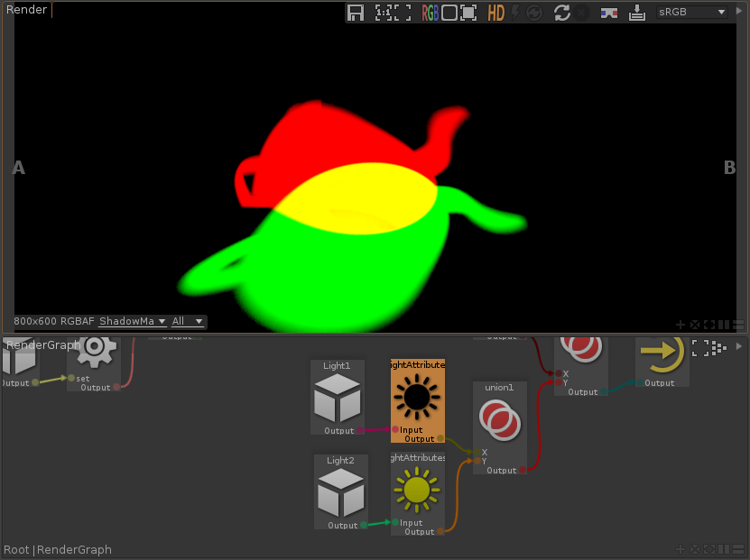Screen dimensions: 750x560
Task: Click the Root breadcrumb link
Action: [x=16, y=549]
